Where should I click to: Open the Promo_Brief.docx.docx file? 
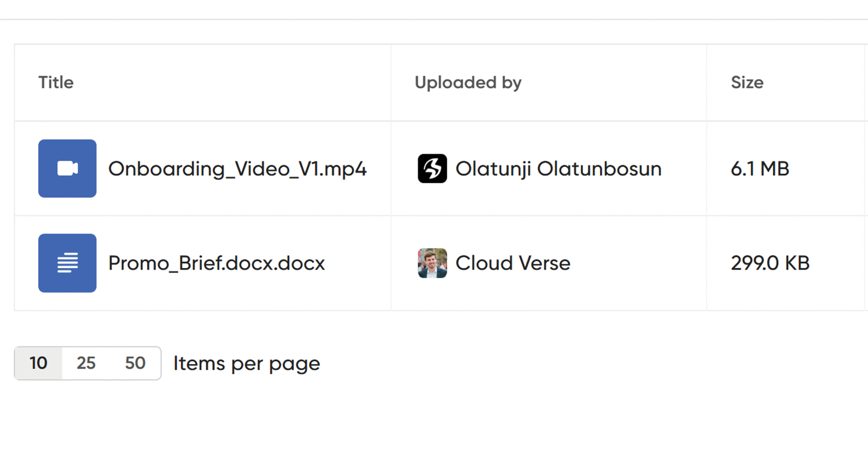[216, 263]
